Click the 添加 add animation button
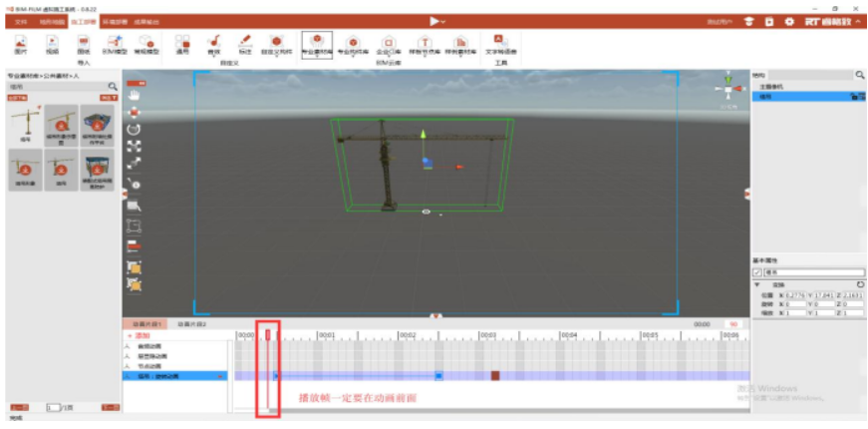This screenshot has width=868, height=429. pyautogui.click(x=139, y=336)
